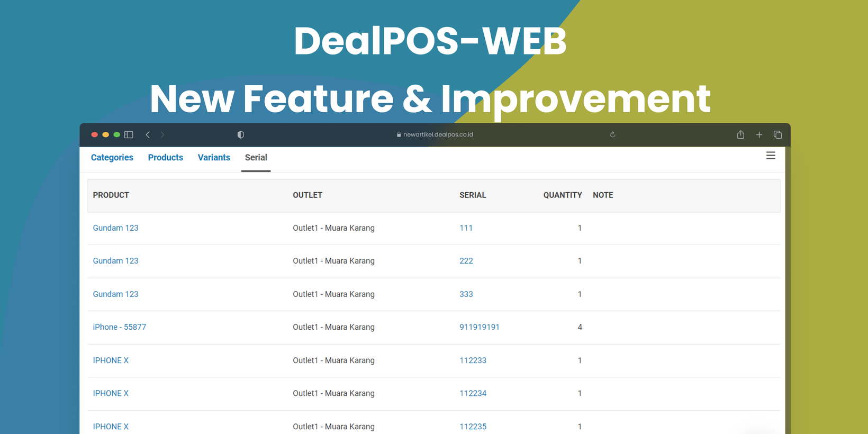
Task: Open IPHONE X product in serial 112235 row
Action: (x=111, y=427)
